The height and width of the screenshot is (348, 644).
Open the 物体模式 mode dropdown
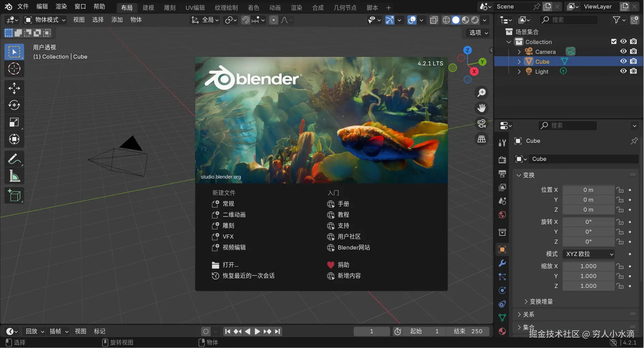(44, 20)
